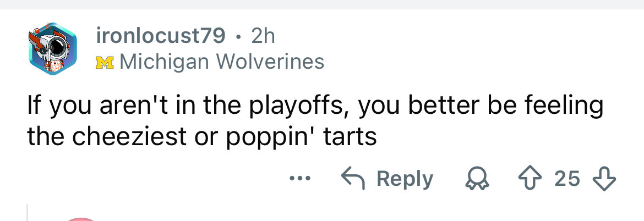Click the curved reply arrow icon
This screenshot has width=644, height=221.
pyautogui.click(x=354, y=179)
